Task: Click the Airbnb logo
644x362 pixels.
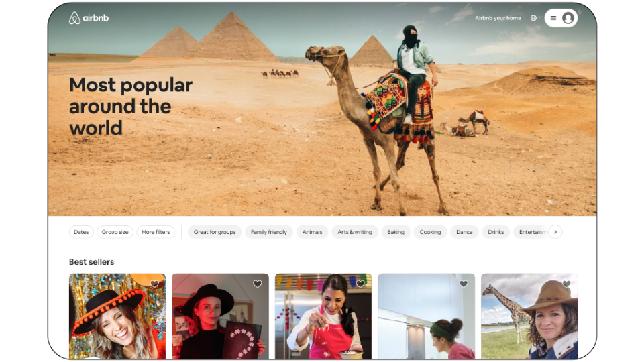Action: [89, 18]
